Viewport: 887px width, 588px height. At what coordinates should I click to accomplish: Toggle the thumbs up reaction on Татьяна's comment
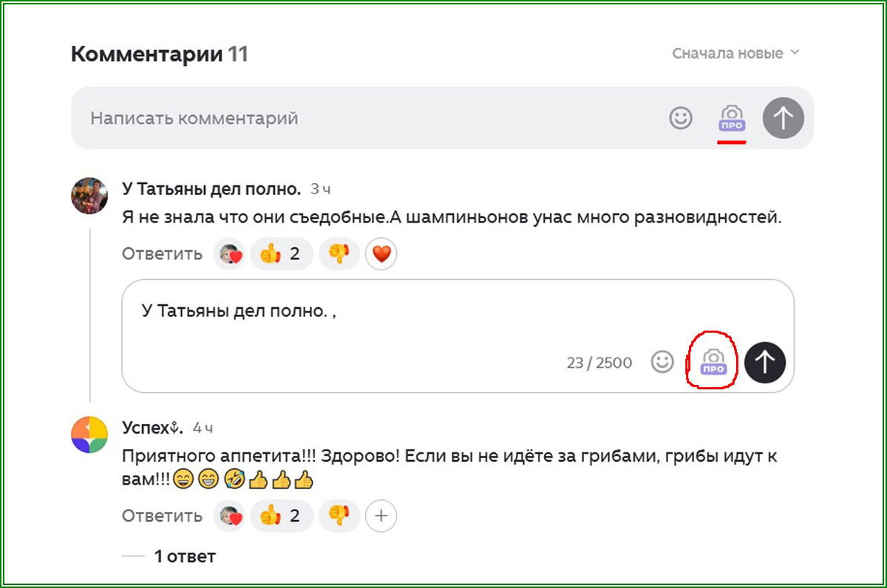281,253
